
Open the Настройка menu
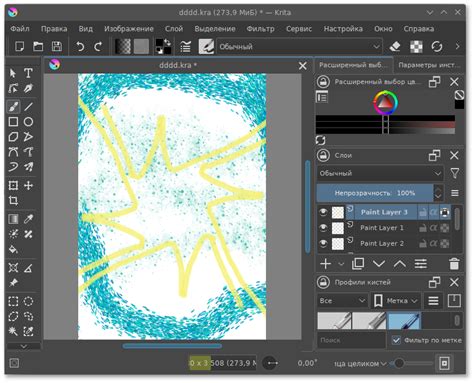coord(343,29)
